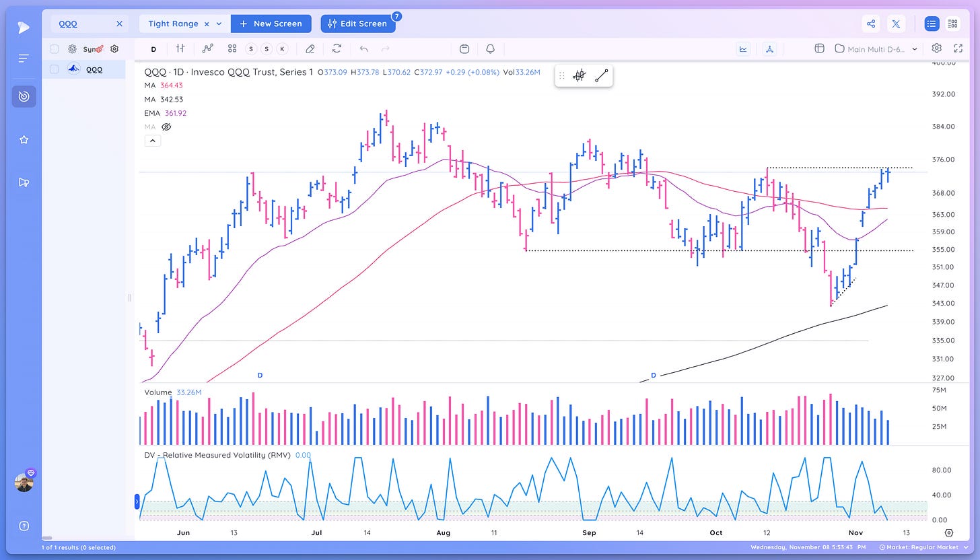Screen dimensions: 980x560
Task: Open list settings gear next to Symbol
Action: coord(114,49)
